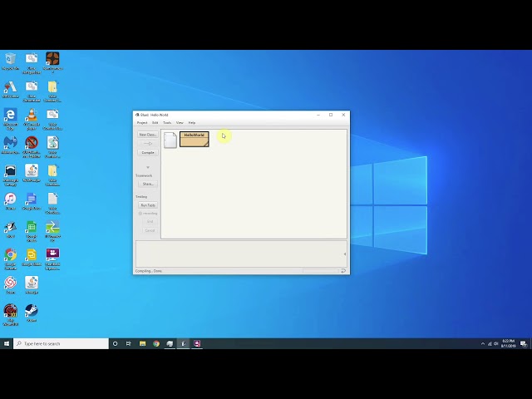The height and width of the screenshot is (399, 532).
Task: Collapse the object bench side arrow
Action: 345,254
